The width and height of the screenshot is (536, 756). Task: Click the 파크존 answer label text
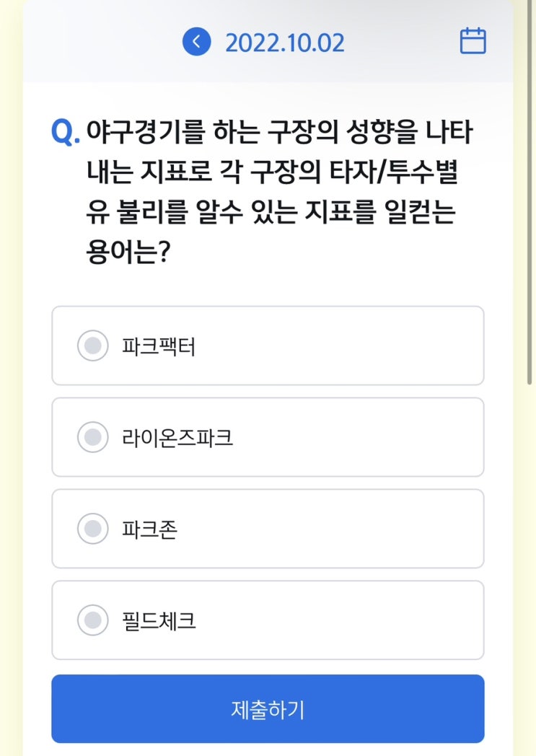click(149, 529)
